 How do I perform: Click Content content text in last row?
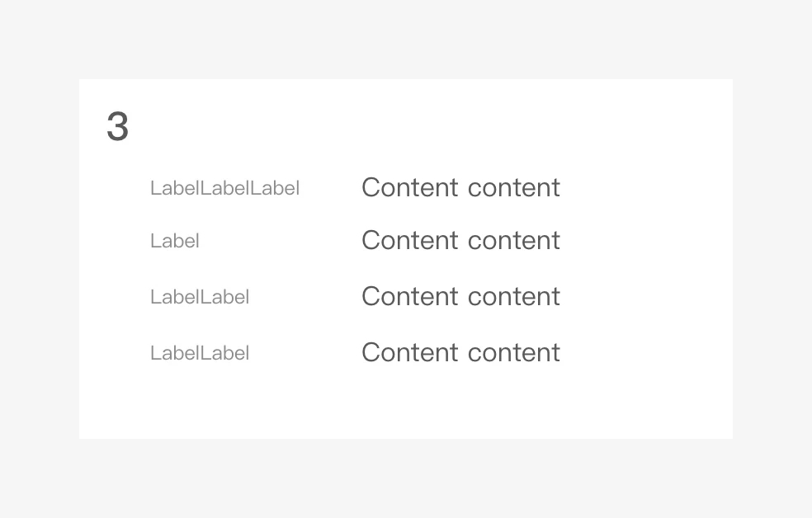pos(460,352)
